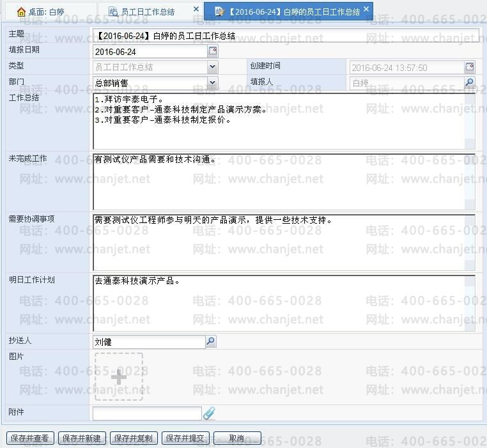487x448 pixels.
Task: Add a picture via the plus placeholder
Action: (x=119, y=377)
